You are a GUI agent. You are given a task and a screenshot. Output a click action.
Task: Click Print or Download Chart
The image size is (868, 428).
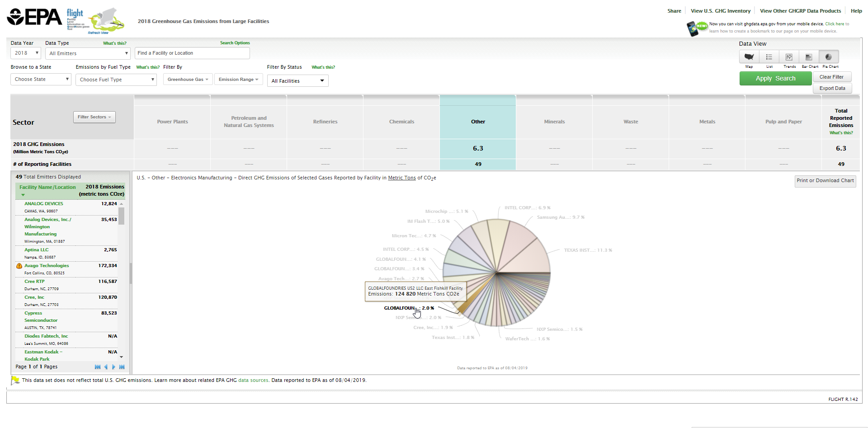[x=825, y=181]
